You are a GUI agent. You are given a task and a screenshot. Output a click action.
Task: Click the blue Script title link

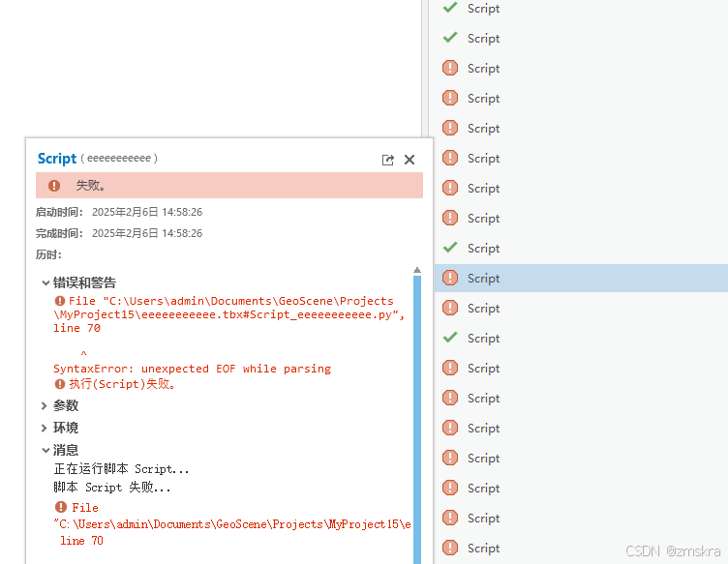[57, 159]
